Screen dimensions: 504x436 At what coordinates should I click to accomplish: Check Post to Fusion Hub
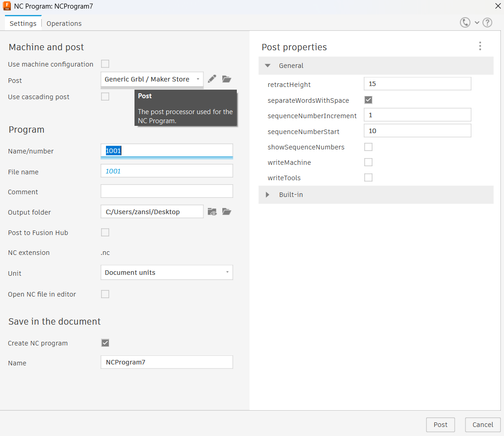coord(105,232)
